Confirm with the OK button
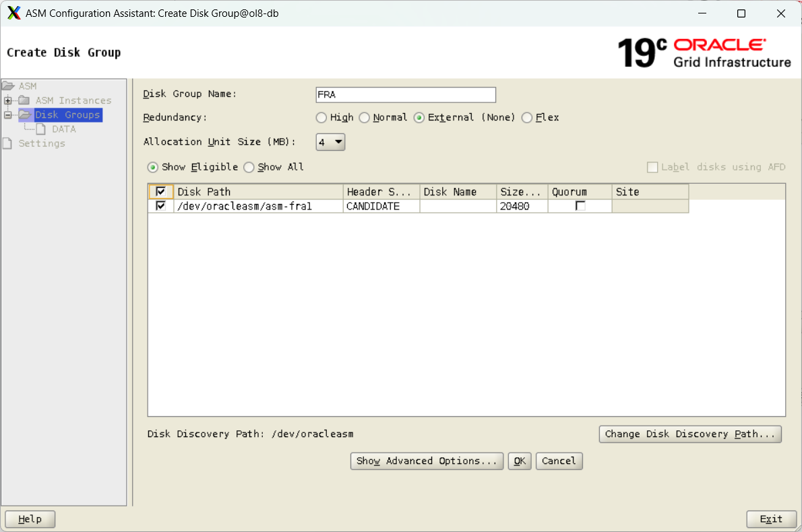802x532 pixels. (x=520, y=461)
